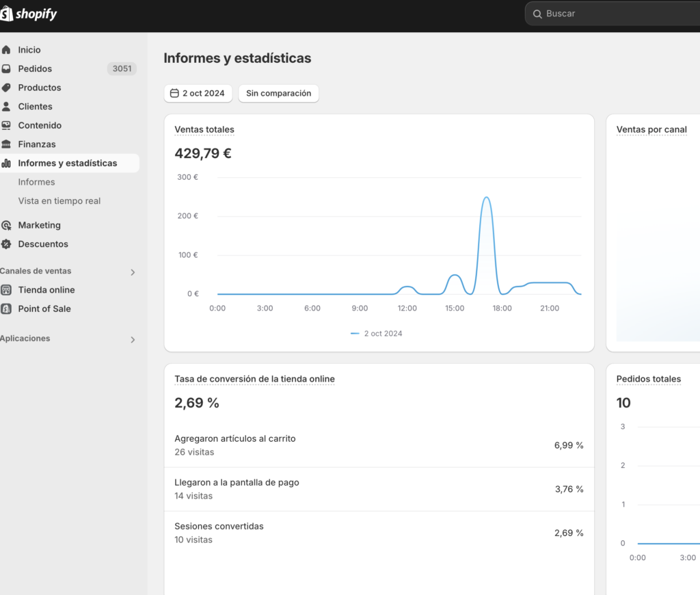
Task: Click the Productos tag icon
Action: [6, 88]
